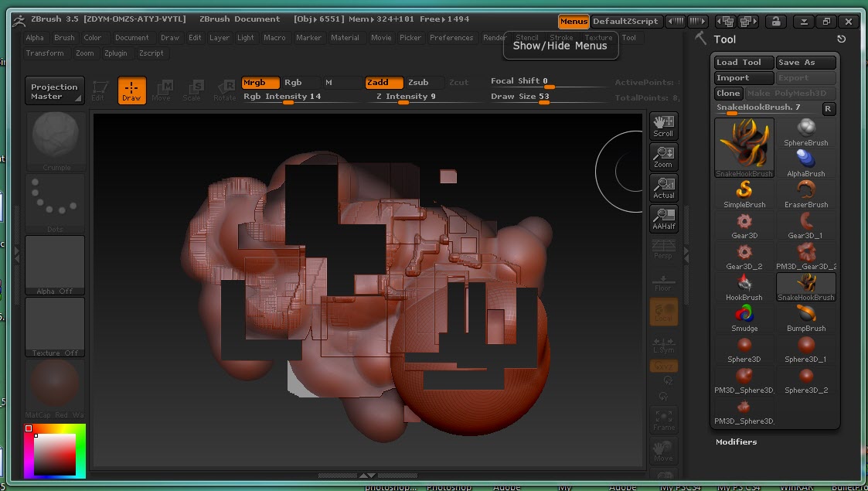The height and width of the screenshot is (491, 868).
Task: Click the canvas navigation circle gizmo
Action: click(x=619, y=172)
